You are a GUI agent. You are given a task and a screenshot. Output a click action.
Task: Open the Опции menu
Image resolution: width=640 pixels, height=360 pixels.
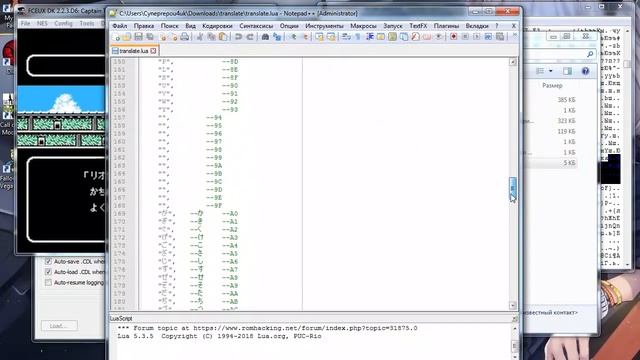tap(289, 26)
